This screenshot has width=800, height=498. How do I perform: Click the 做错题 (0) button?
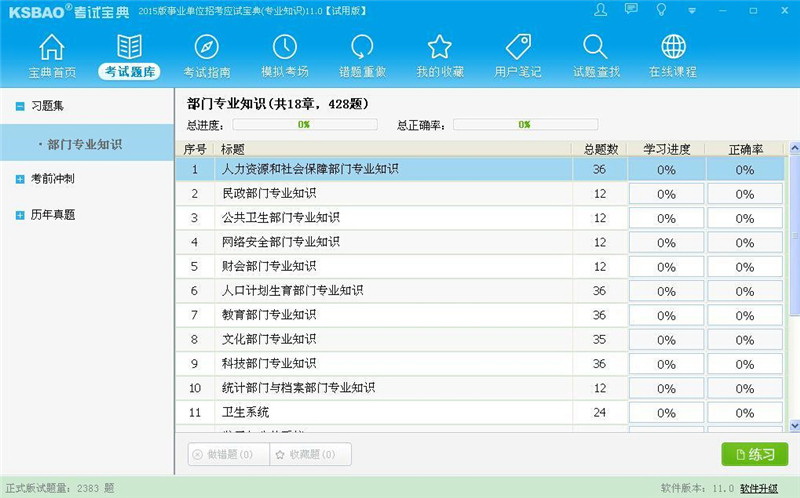coord(229,454)
